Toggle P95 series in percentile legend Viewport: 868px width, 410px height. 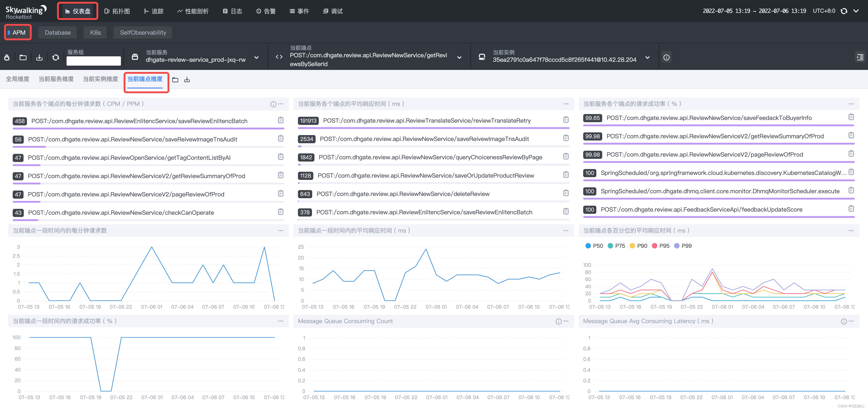click(x=660, y=246)
